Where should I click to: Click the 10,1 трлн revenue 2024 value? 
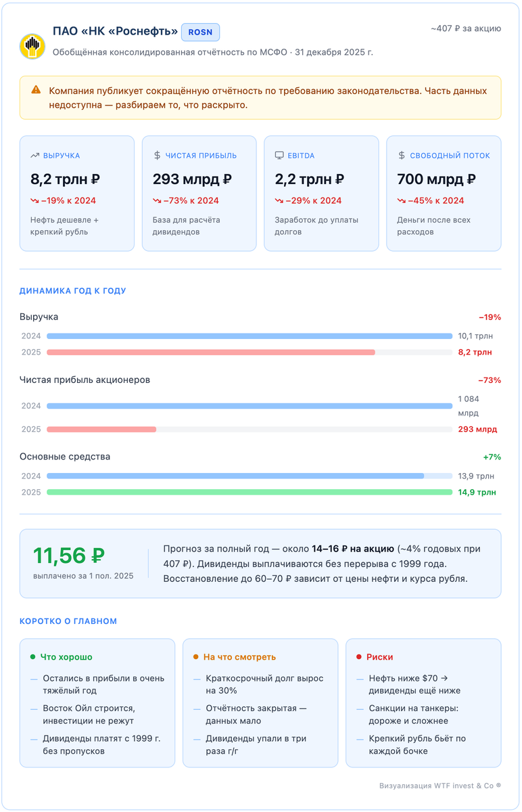click(x=476, y=336)
